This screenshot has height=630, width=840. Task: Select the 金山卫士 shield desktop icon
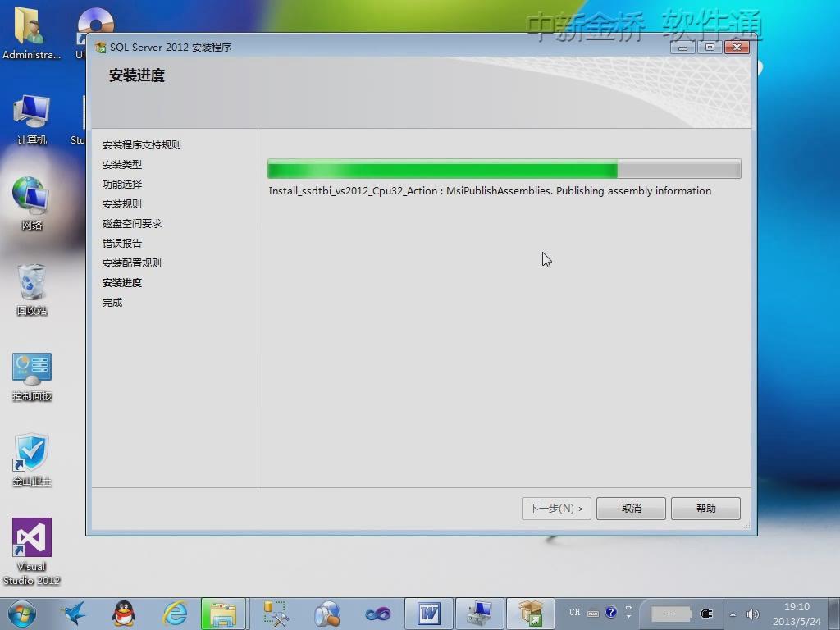(x=32, y=461)
